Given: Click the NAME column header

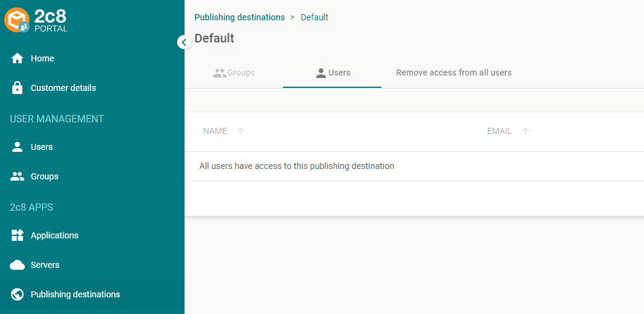Looking at the screenshot, I should pyautogui.click(x=215, y=131).
